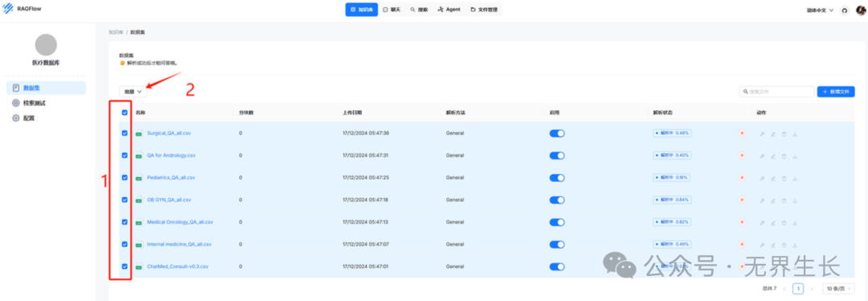This screenshot has width=868, height=301.
Task: Open the 简体中文 language dropdown
Action: pos(820,10)
